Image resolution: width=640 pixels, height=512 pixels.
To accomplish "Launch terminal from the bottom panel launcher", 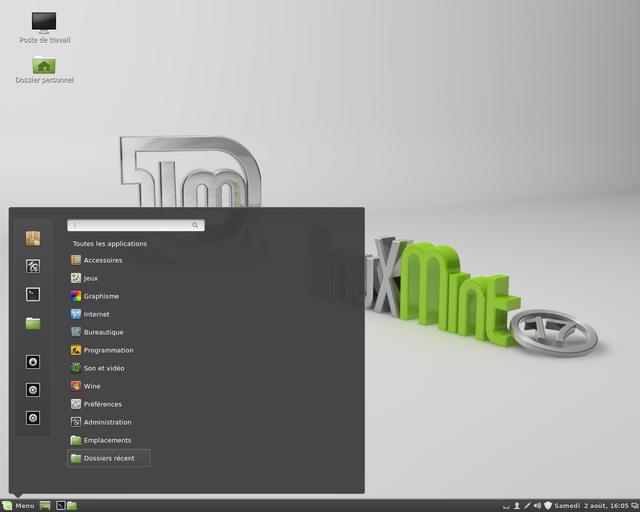I will pyautogui.click(x=60, y=505).
